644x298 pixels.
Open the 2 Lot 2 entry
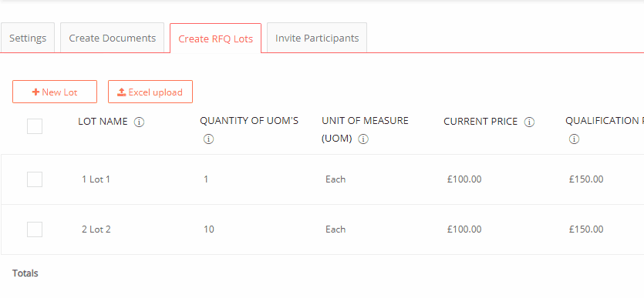(x=96, y=229)
